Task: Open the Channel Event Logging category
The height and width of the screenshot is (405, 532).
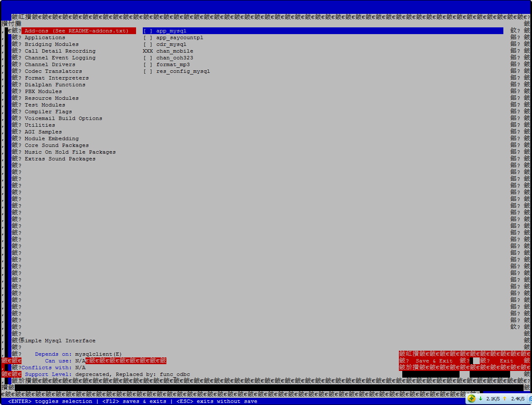Action: [60, 58]
